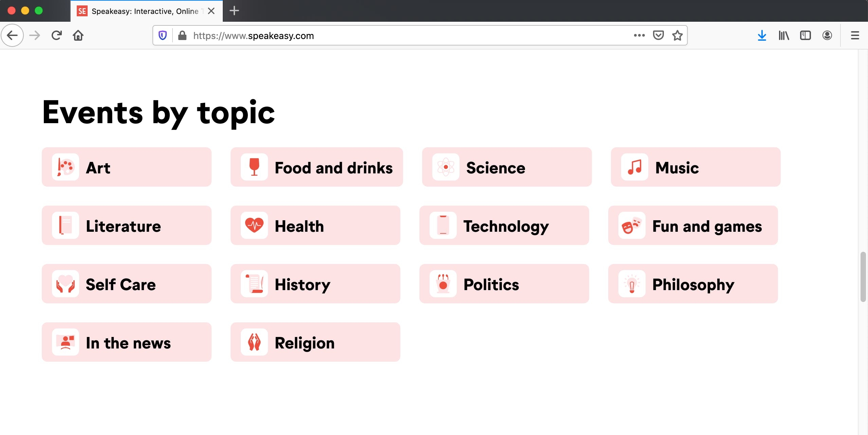This screenshot has width=868, height=435.
Task: Click the heartbeat Health icon
Action: 254,225
